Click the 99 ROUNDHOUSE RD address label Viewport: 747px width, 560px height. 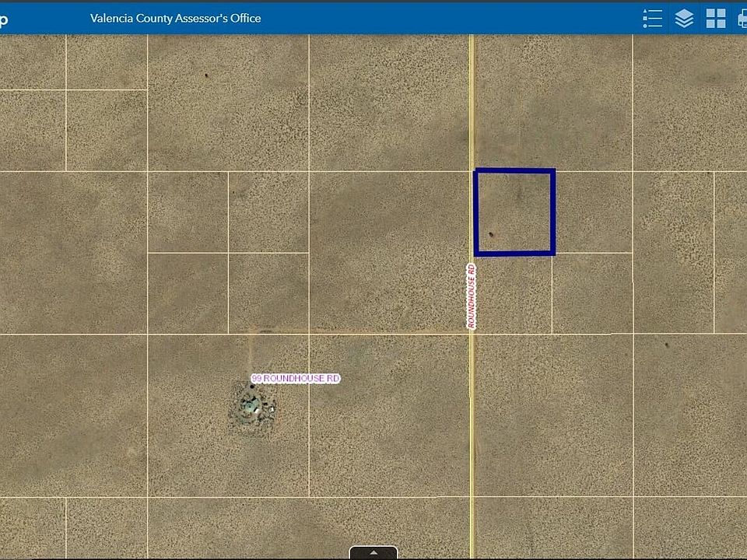pos(296,379)
